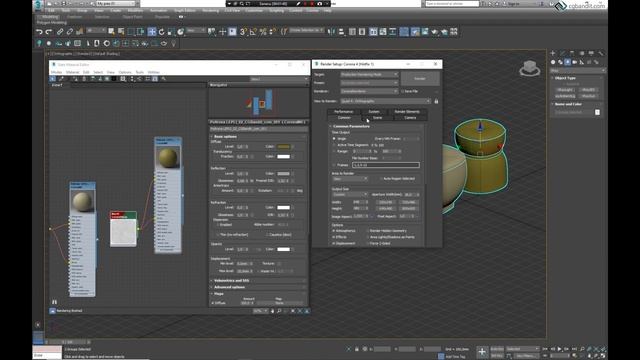Toggle the 3D Snaps button

(x=243, y=31)
